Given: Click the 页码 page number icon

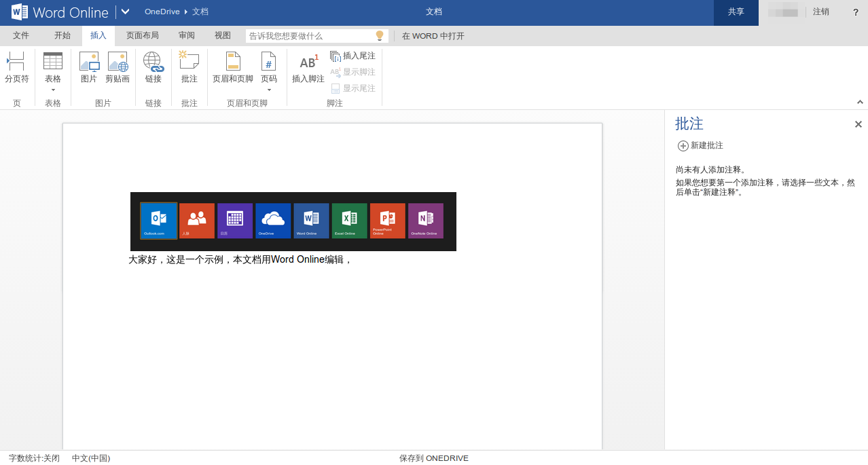Looking at the screenshot, I should [269, 61].
